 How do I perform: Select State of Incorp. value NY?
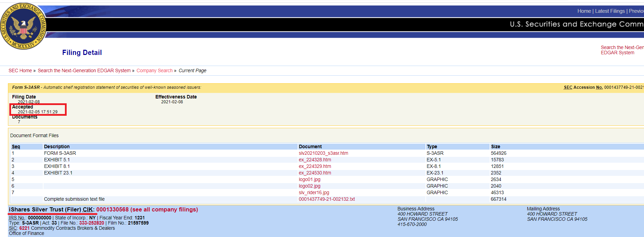tap(92, 218)
